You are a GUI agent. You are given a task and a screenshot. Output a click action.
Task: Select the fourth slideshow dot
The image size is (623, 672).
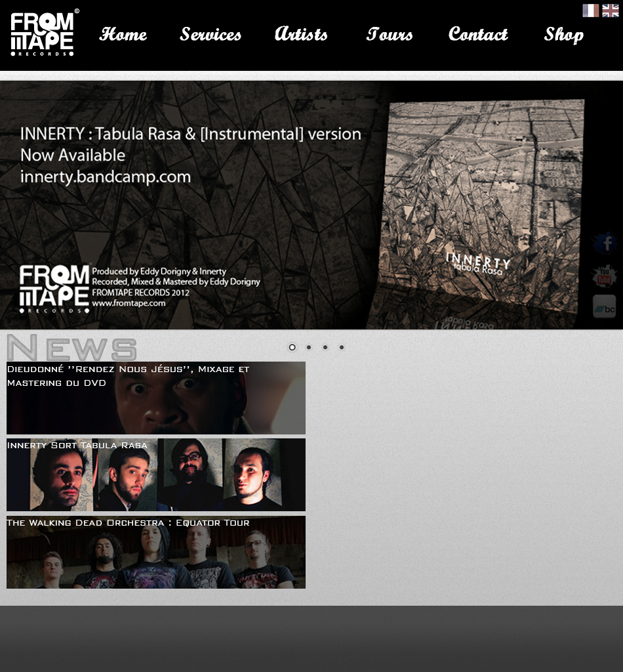[342, 347]
